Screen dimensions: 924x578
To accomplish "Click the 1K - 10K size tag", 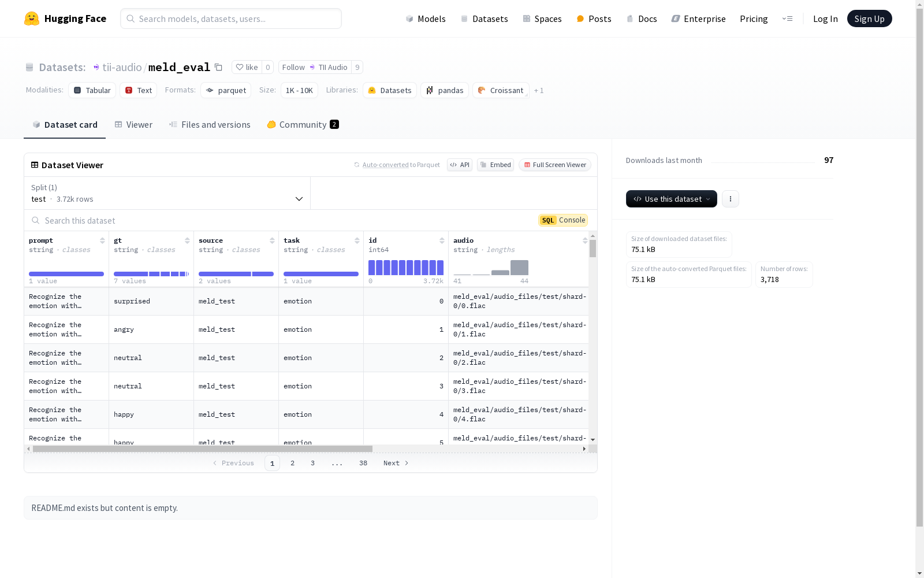I will click(x=299, y=90).
